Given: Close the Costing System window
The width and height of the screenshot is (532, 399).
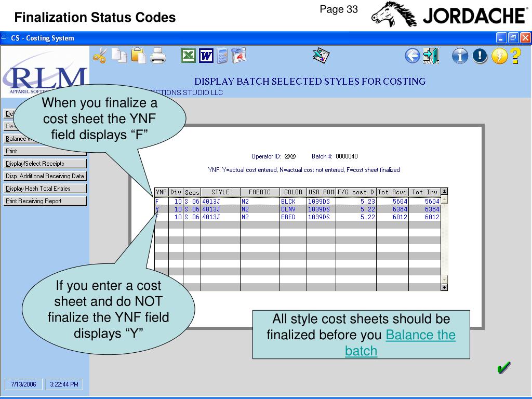Looking at the screenshot, I should tap(525, 37).
